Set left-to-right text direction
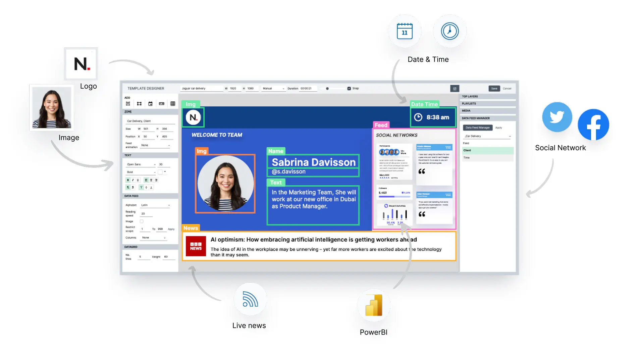The image size is (644, 352). [128, 187]
